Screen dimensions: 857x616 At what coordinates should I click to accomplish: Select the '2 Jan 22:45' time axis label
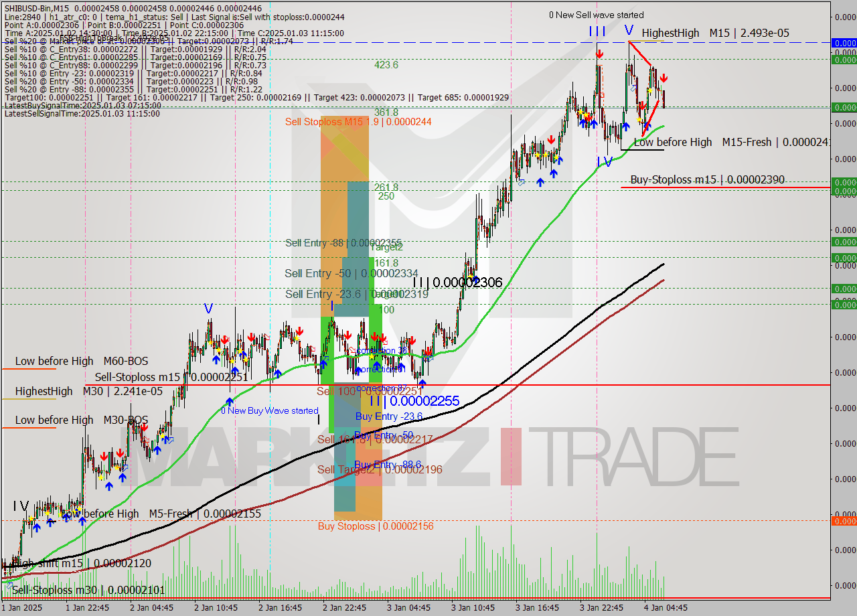click(345, 608)
